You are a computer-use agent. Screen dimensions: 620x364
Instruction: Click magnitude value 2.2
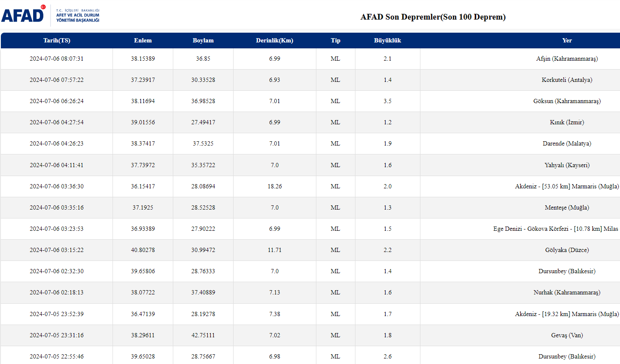(387, 250)
